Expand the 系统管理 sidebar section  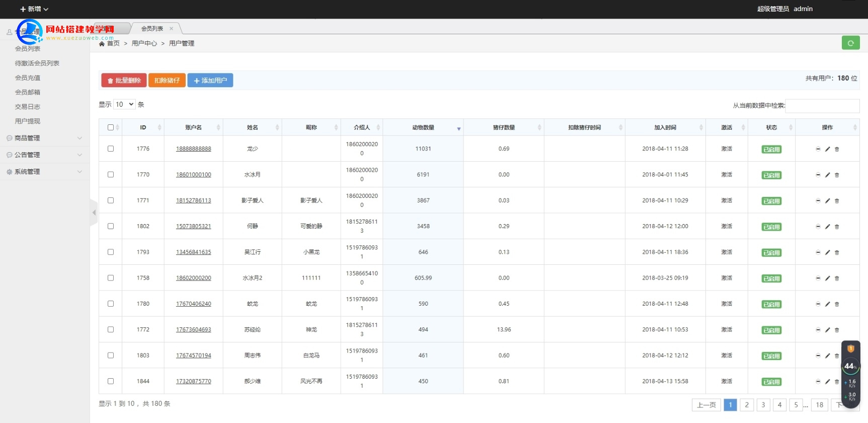44,172
